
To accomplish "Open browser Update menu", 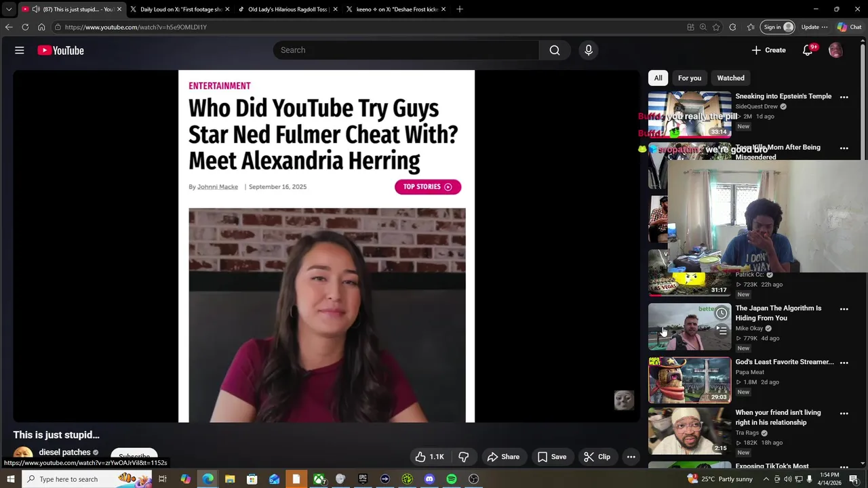I will 814,27.
